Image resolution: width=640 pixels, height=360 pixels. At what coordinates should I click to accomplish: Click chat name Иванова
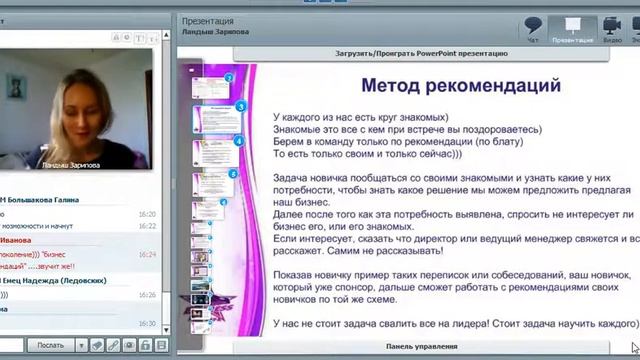pyautogui.click(x=16, y=240)
